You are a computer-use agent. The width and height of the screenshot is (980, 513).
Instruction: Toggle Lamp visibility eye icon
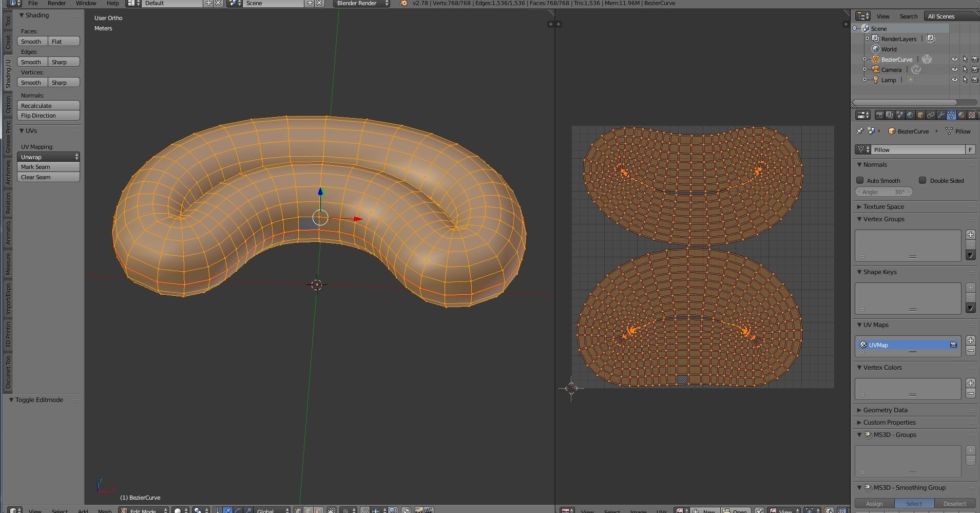click(955, 80)
